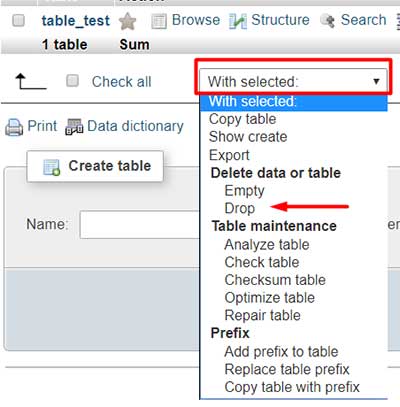The image size is (400, 407).
Task: Select Add prefix to table option
Action: coord(281,351)
